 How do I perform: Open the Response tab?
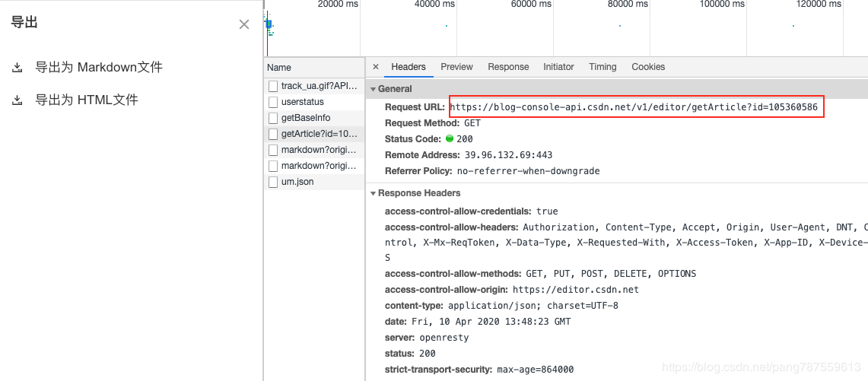coord(508,66)
